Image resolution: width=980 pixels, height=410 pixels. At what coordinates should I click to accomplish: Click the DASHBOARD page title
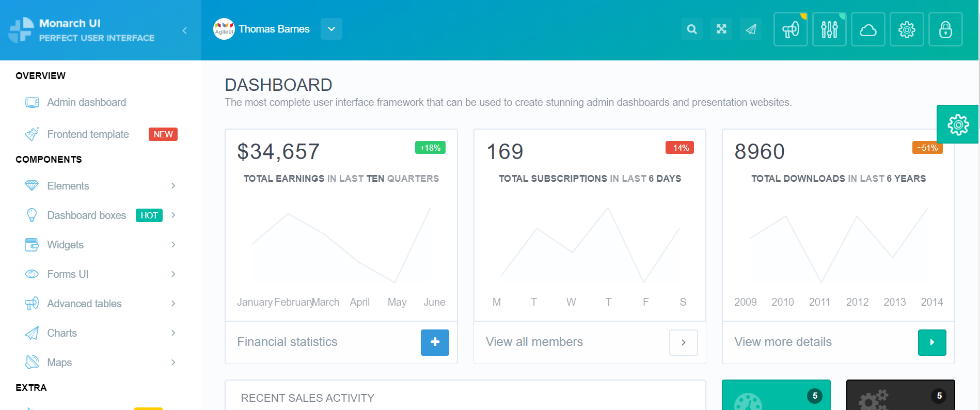click(x=278, y=85)
